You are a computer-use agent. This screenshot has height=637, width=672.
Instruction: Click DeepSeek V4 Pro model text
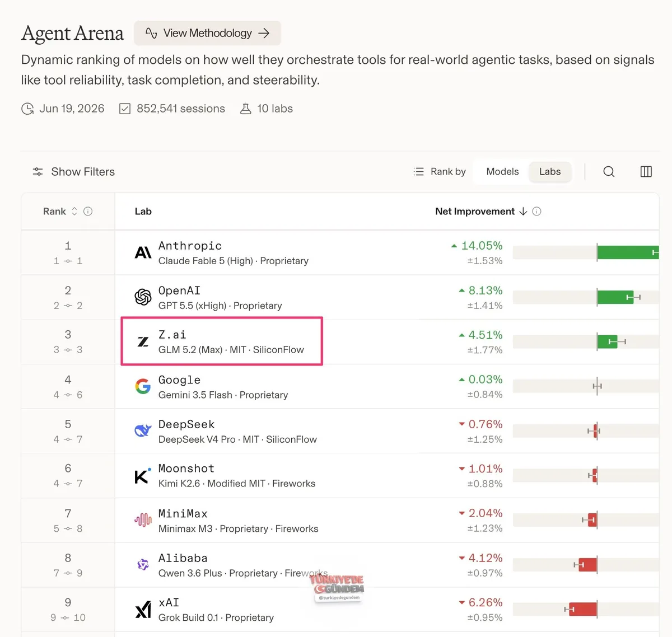197,439
